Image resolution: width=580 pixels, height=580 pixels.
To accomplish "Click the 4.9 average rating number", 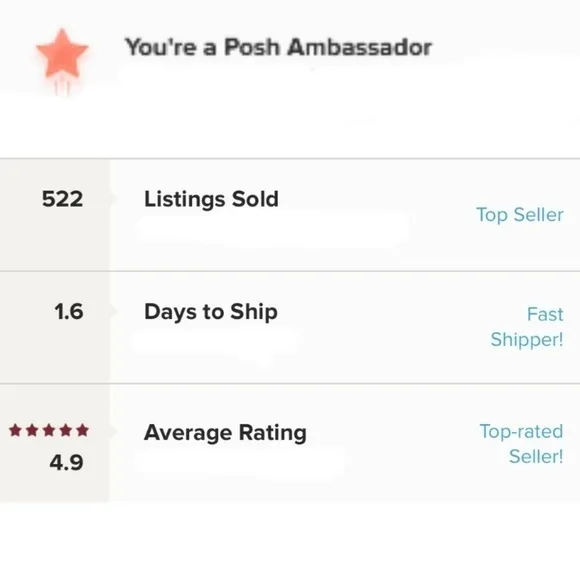I will click(67, 462).
